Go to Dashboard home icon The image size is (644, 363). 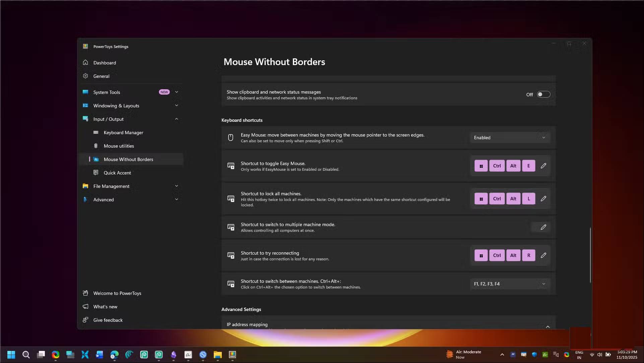(86, 63)
